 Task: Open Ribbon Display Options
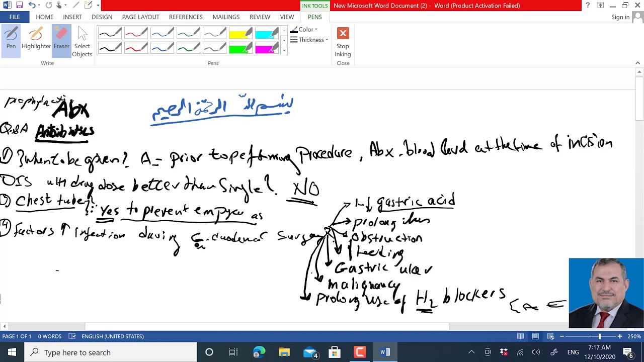(600, 6)
